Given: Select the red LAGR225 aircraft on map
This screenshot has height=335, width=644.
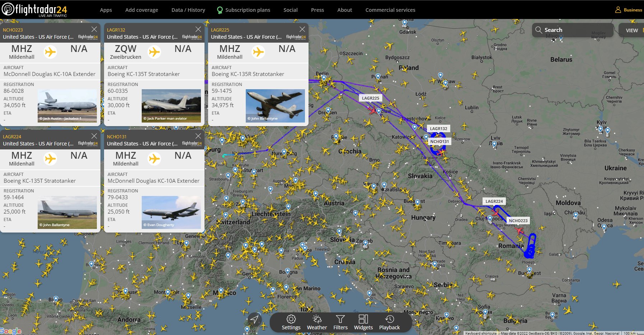Looking at the screenshot, I should pos(373,110).
